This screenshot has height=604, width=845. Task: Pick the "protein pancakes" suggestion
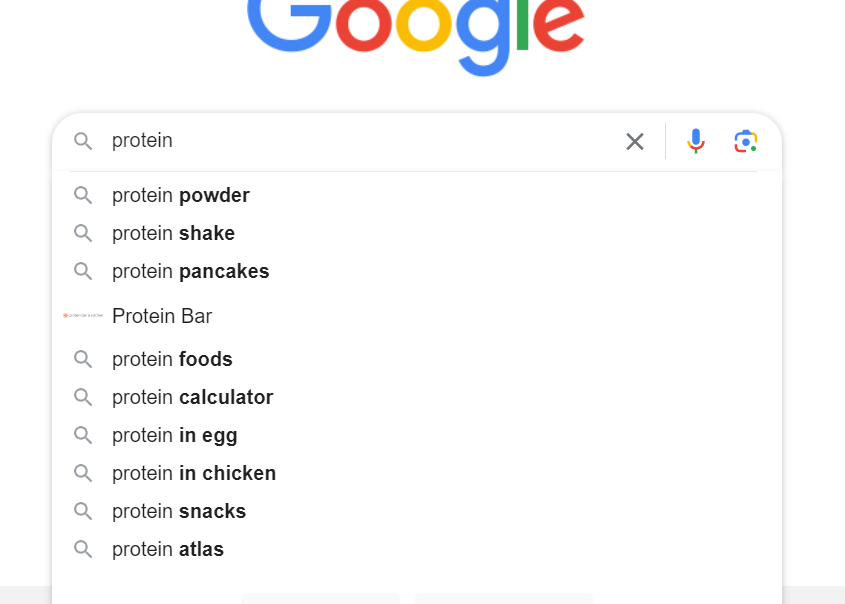(x=191, y=271)
